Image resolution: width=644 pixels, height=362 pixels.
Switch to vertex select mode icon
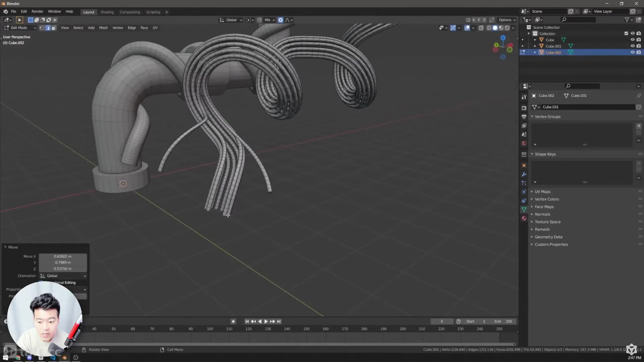pyautogui.click(x=42, y=28)
